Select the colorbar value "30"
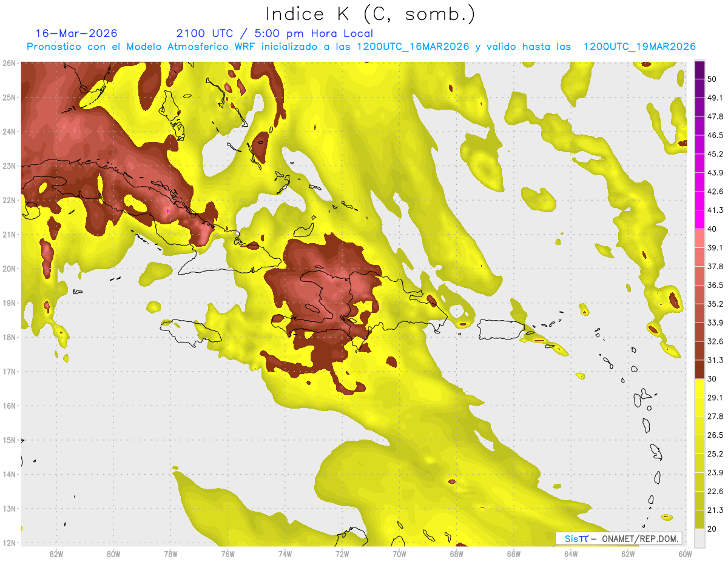 712,379
